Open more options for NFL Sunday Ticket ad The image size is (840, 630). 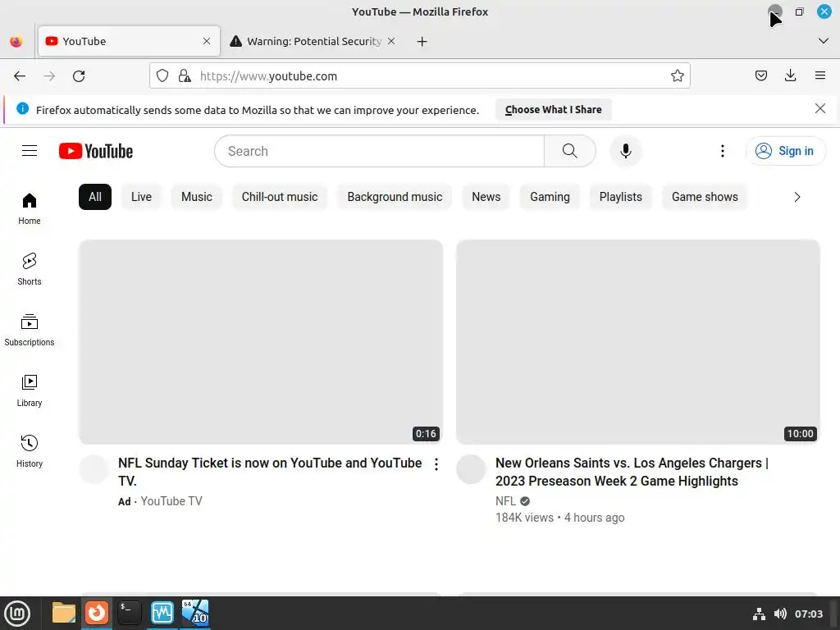(x=436, y=464)
